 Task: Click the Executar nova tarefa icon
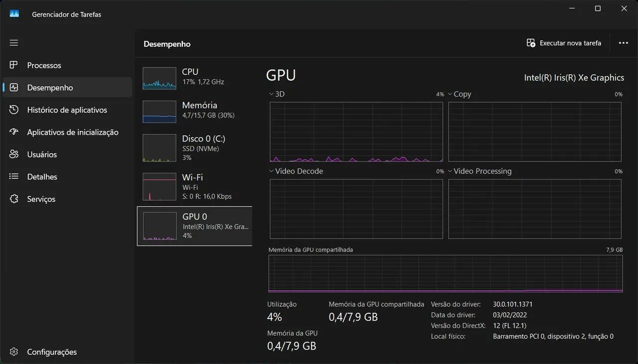(x=531, y=43)
